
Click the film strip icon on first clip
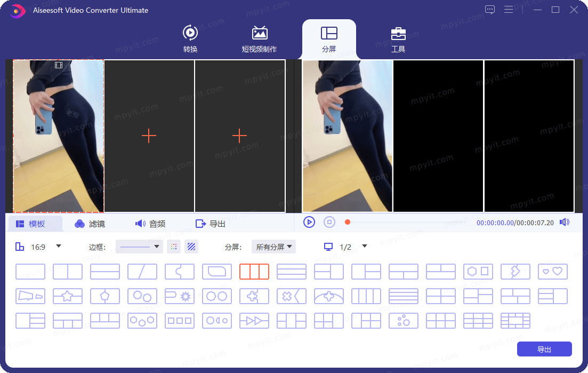click(59, 65)
